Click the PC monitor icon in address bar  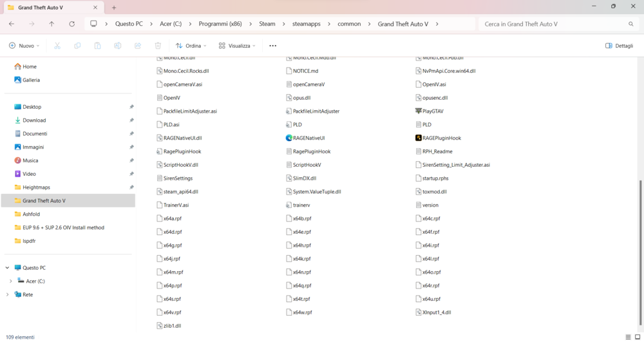(93, 24)
